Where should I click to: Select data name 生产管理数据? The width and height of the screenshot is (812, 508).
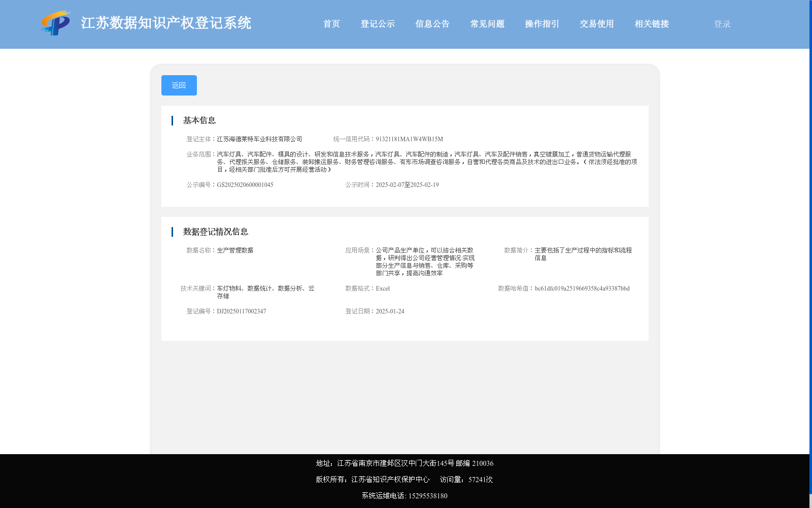click(x=235, y=250)
